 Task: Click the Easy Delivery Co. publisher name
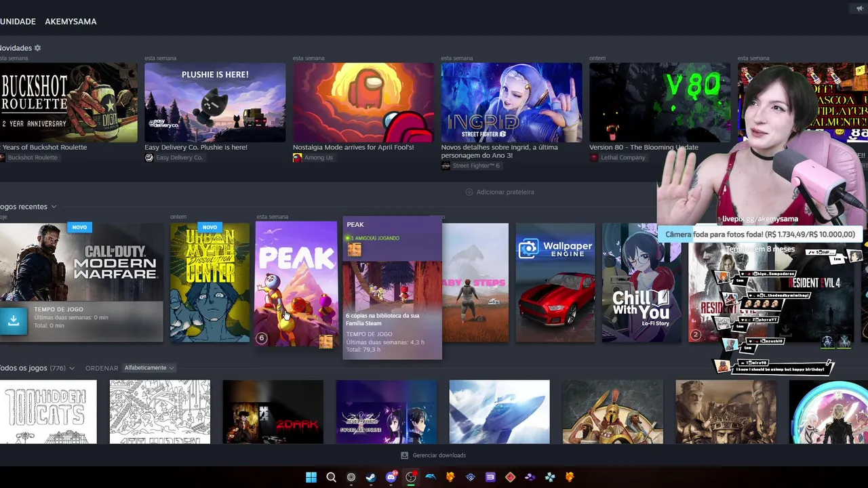click(x=179, y=157)
